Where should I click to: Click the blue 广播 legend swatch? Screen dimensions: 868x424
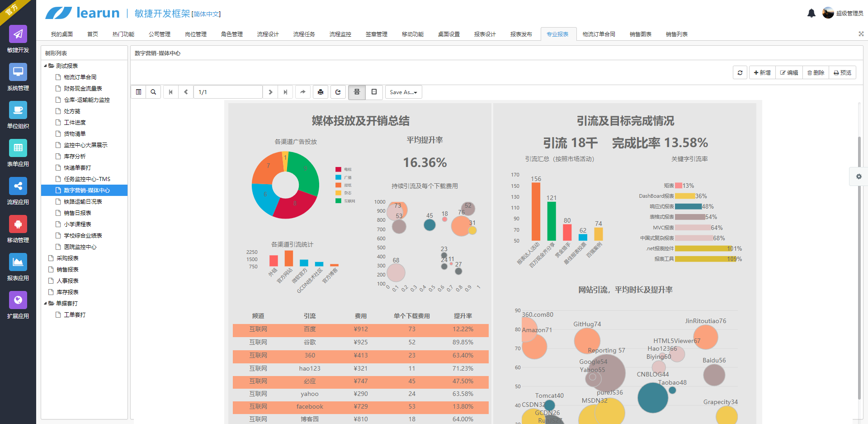tap(338, 177)
